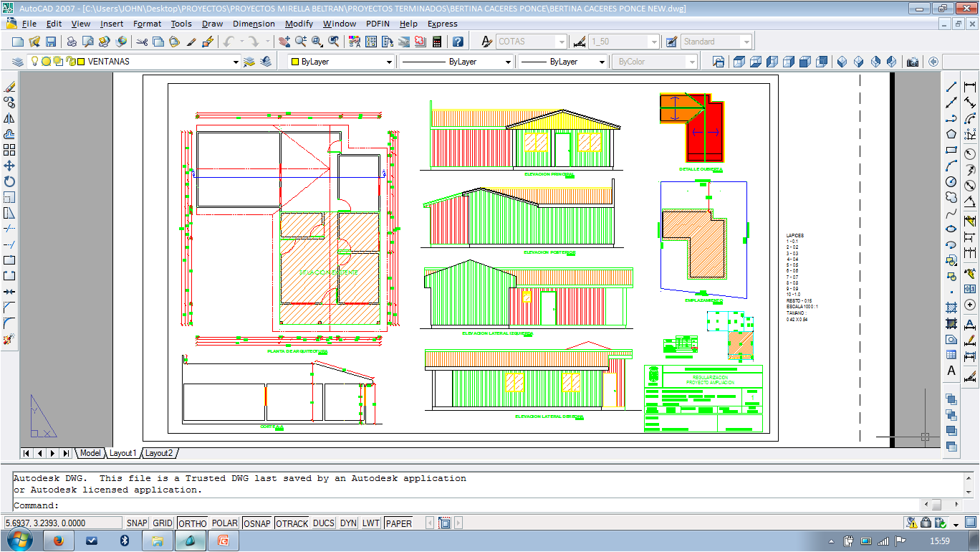Select the Rotate tool
The height and width of the screenshot is (552, 980).
coord(9,181)
